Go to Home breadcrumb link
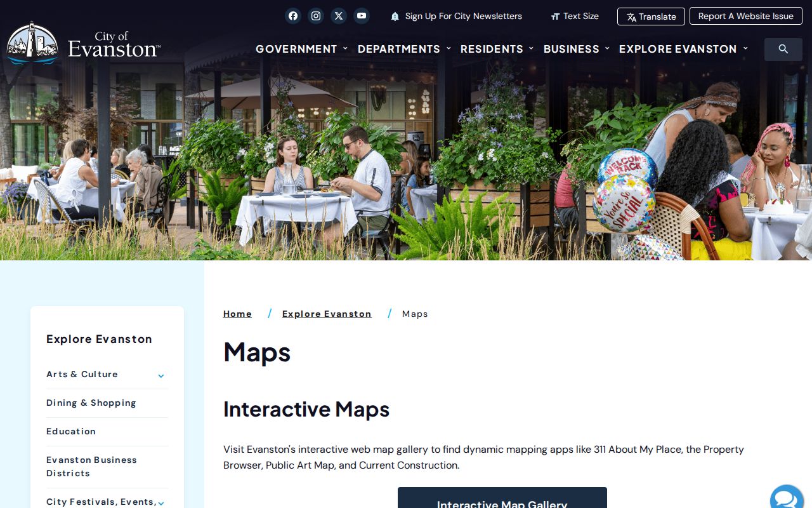812x508 pixels. pos(237,314)
